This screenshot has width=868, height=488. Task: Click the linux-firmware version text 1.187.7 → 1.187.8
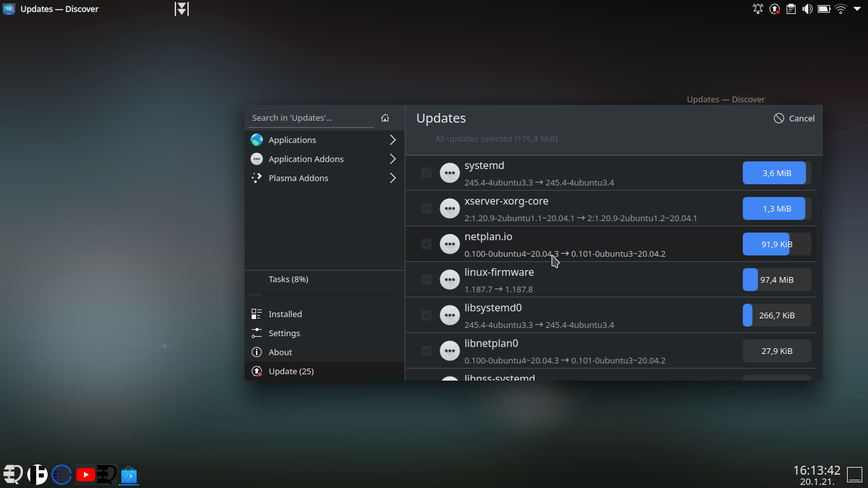(x=499, y=289)
